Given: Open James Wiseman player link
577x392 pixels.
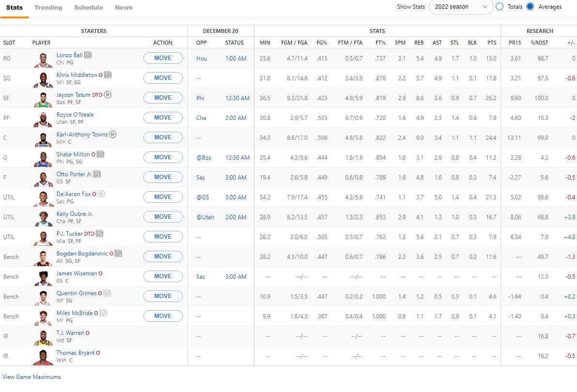Looking at the screenshot, I should 76,273.
